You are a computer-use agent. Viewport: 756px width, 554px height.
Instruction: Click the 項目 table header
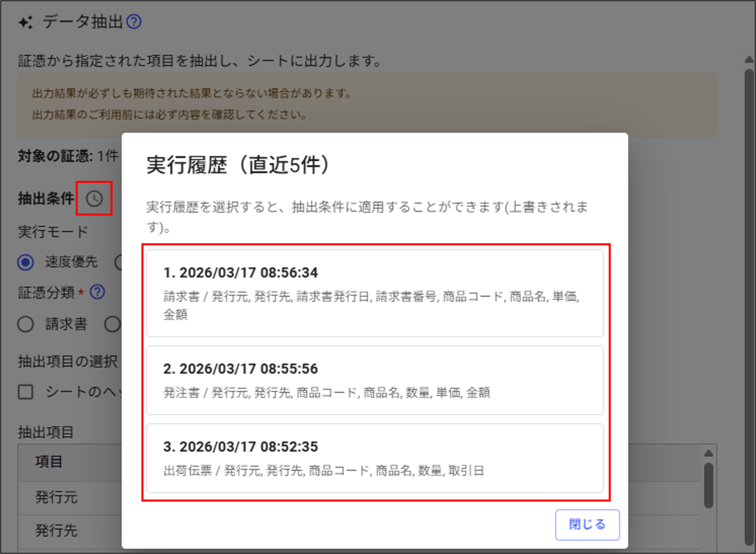(x=49, y=462)
